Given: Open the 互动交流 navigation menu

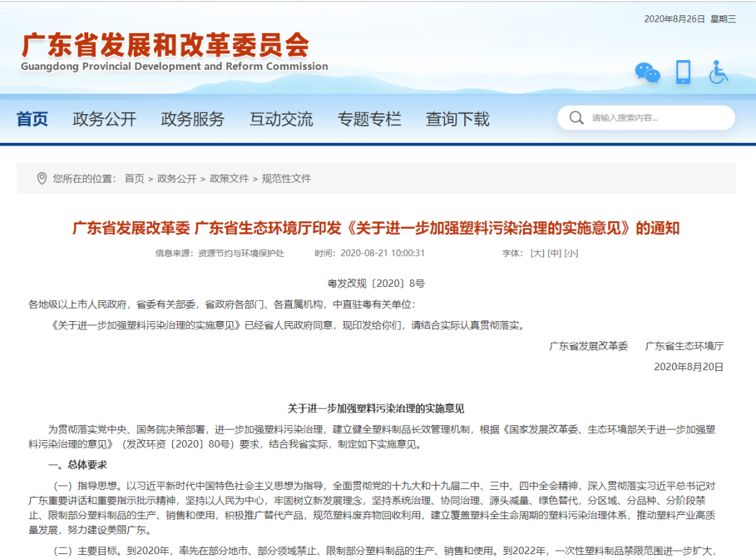Looking at the screenshot, I should pyautogui.click(x=281, y=118).
